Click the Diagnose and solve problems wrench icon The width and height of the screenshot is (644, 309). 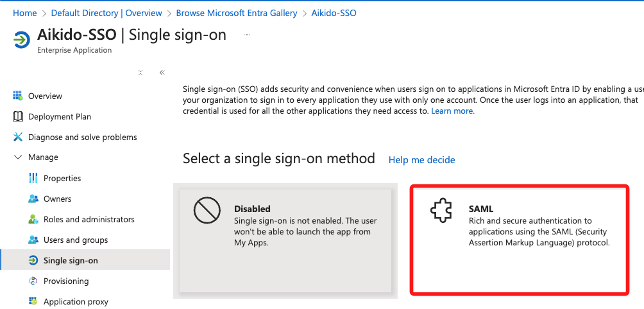(x=18, y=137)
